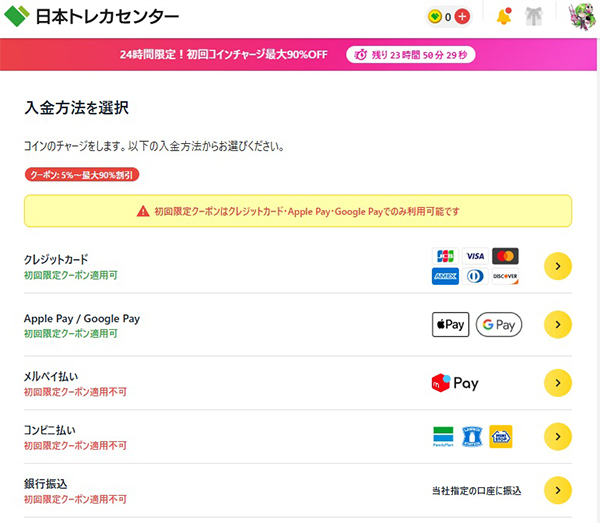Open メルペイ払い via arrow button

(558, 383)
